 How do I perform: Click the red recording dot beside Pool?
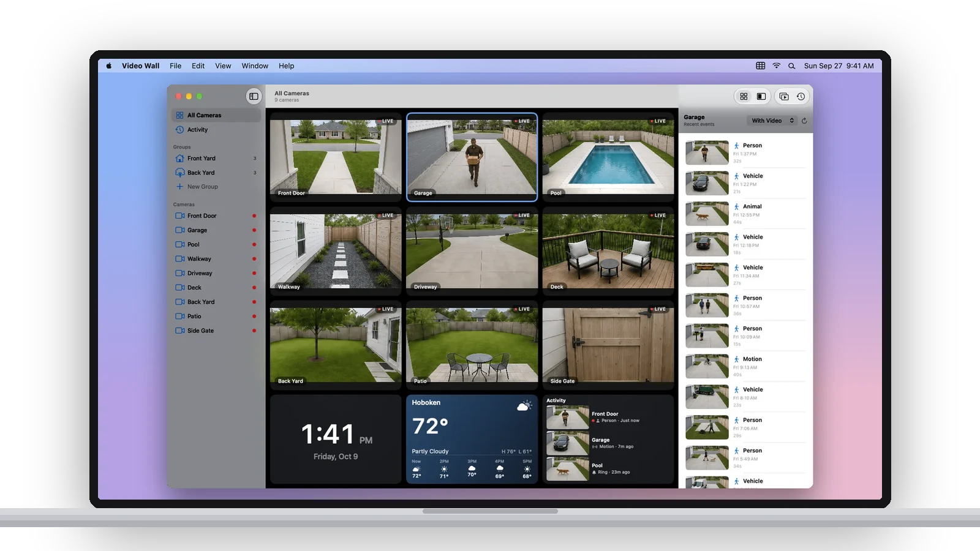click(x=254, y=244)
